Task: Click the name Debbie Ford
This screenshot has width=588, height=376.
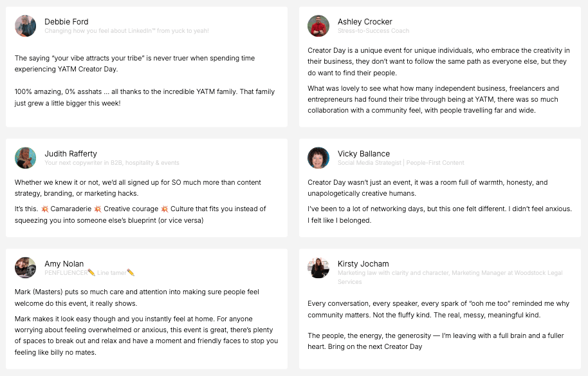Action: click(66, 22)
